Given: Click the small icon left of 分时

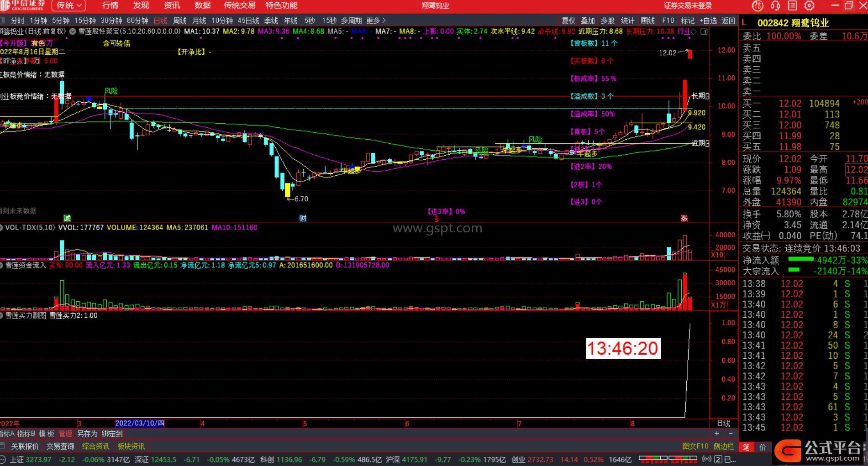Looking at the screenshot, I should pos(3,21).
